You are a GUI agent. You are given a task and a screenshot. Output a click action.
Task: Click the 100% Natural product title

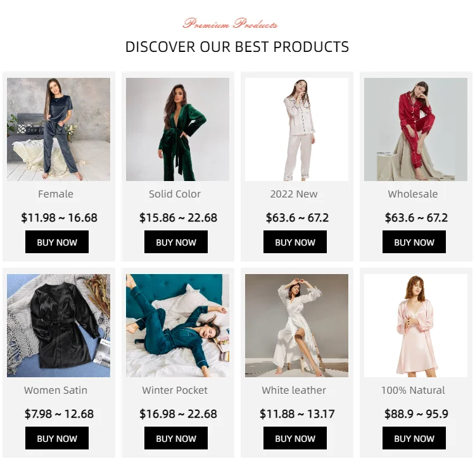pos(413,390)
